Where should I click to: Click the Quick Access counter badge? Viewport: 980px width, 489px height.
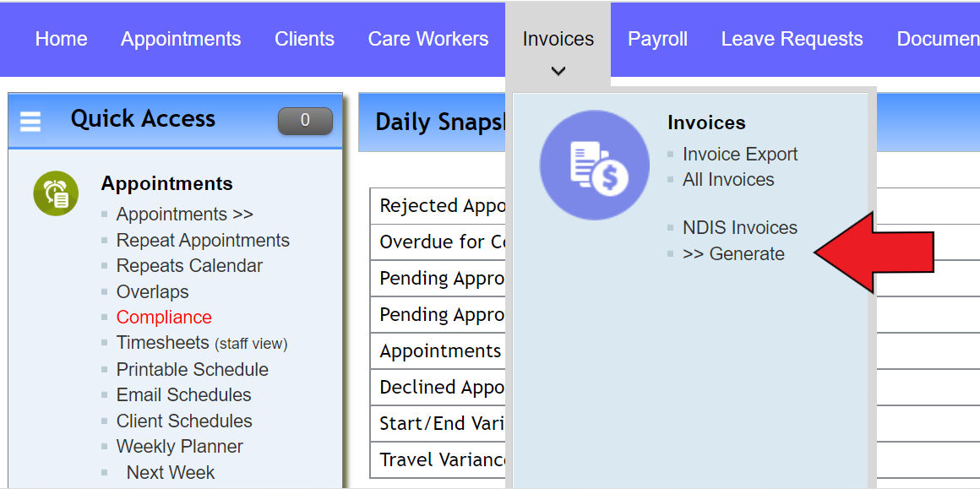click(x=305, y=120)
